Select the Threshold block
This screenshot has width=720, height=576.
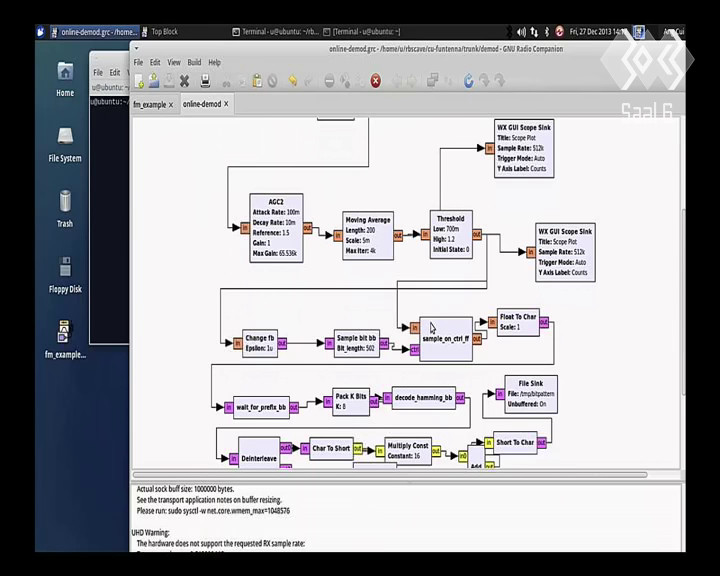click(x=451, y=234)
